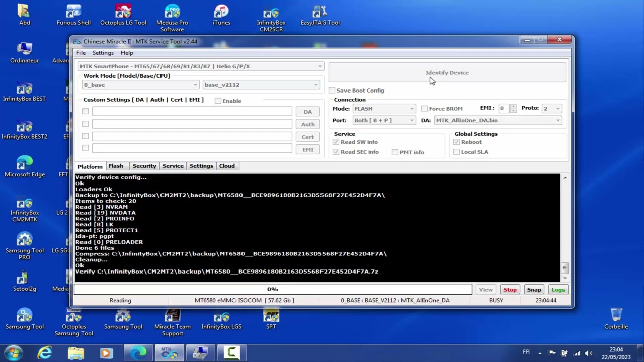This screenshot has height=362, width=644.
Task: Adjust the EMI number stepper
Action: click(x=513, y=108)
